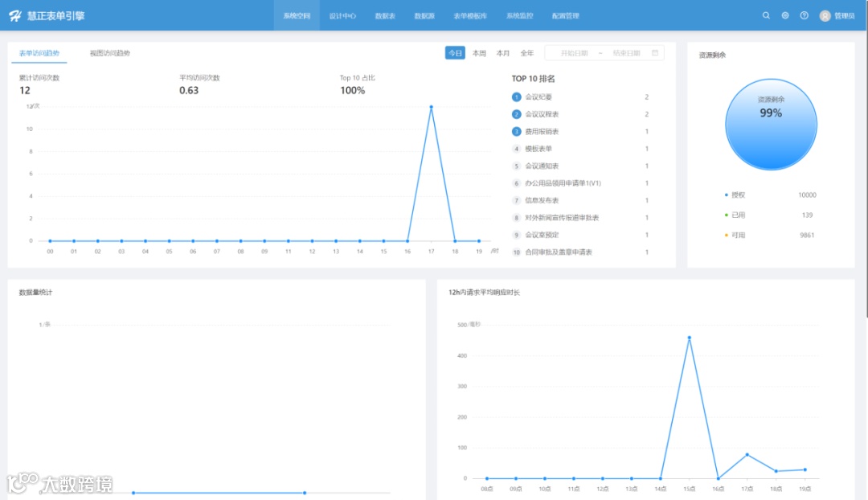Click the peak point at hour 17

click(x=432, y=107)
